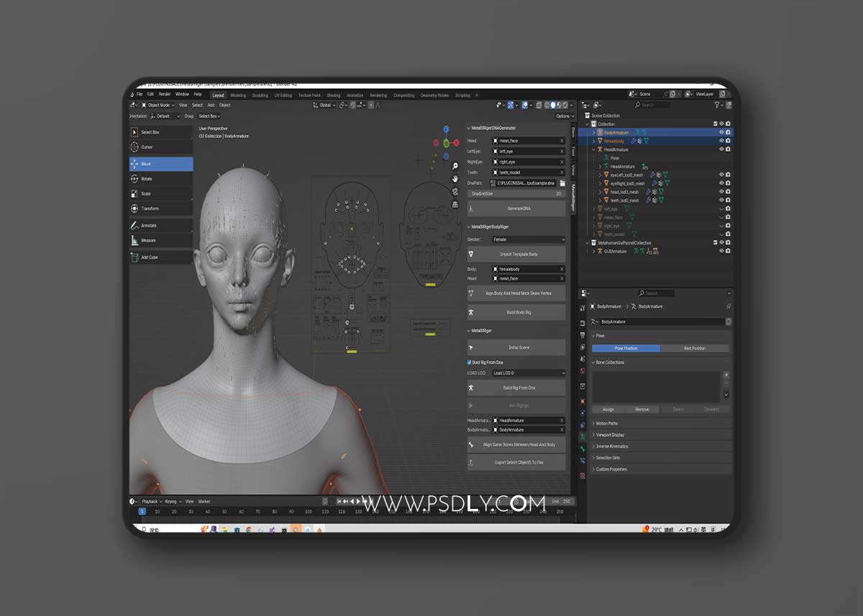The height and width of the screenshot is (616, 863).
Task: Click the GenerateDNA button
Action: point(516,208)
